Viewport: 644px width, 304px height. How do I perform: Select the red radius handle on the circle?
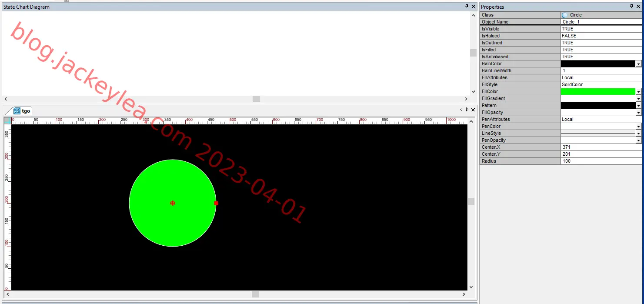(x=216, y=203)
